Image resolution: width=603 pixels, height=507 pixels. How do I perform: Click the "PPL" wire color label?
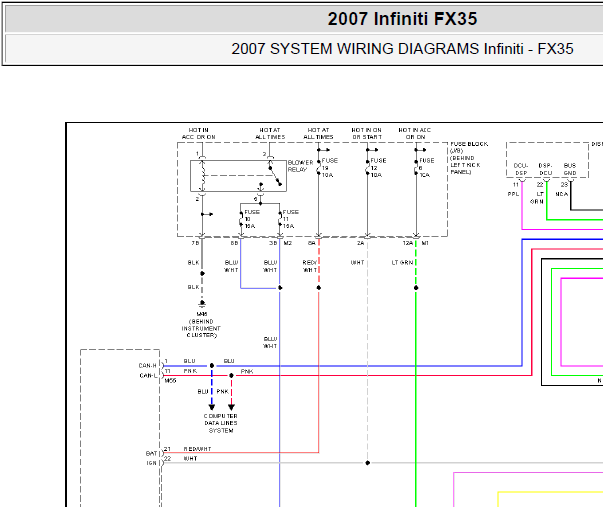pos(513,194)
